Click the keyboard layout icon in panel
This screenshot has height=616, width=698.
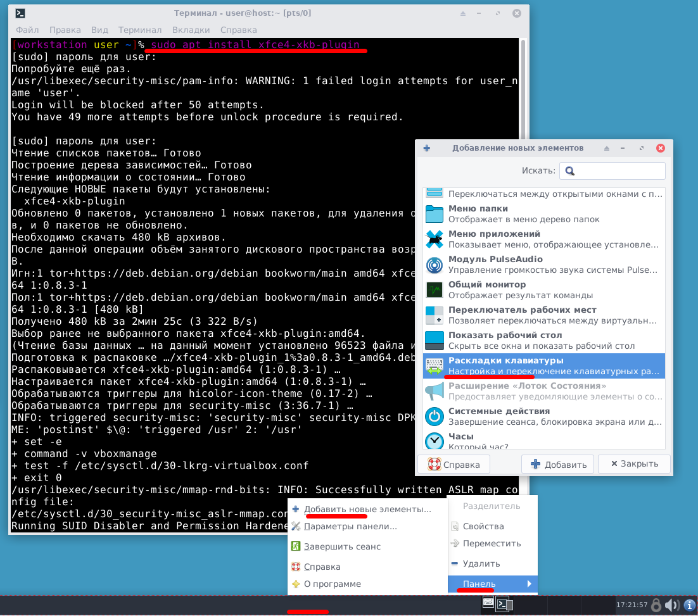[x=488, y=602]
